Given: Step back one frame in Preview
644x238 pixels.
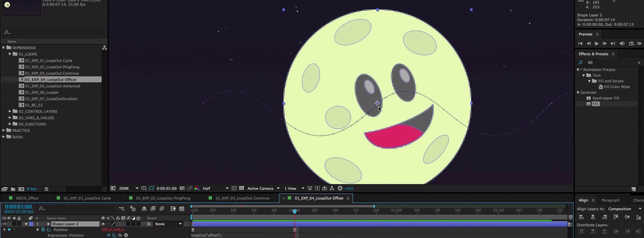Looking at the screenshot, I should (588, 44).
